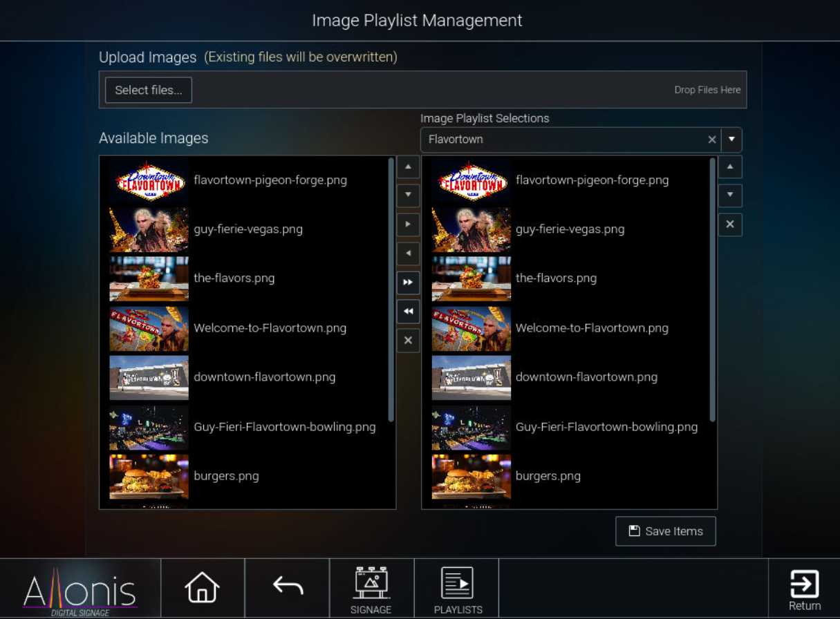Click Guy-Fieri-Flavortown-bowling.png filename in playlist list
The image size is (840, 619).
click(607, 427)
